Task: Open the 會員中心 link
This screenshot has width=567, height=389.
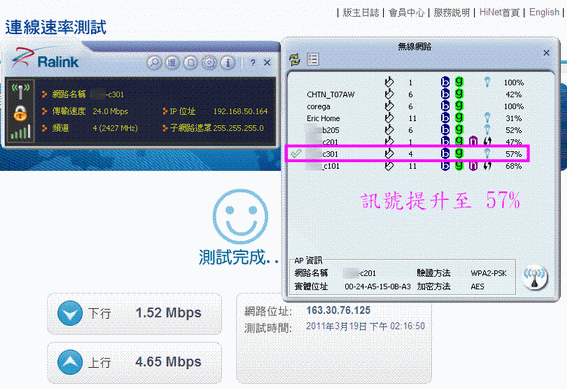Action: tap(406, 13)
